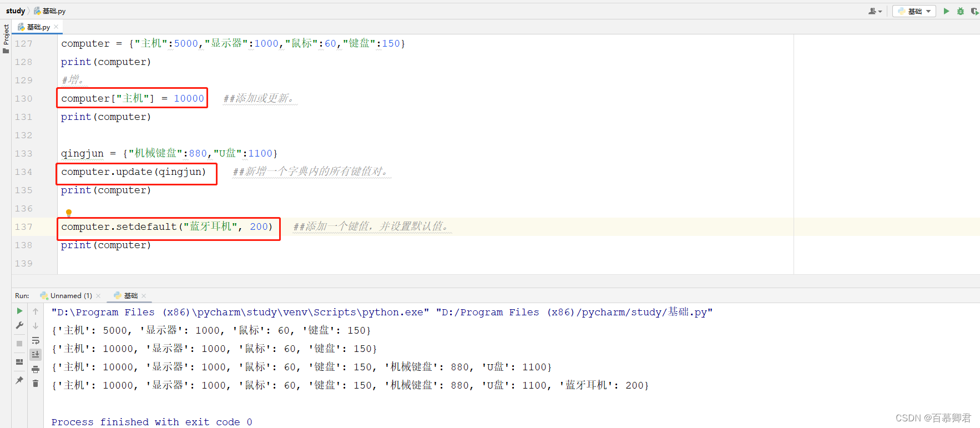980x428 pixels.
Task: Place cursor on computer.setdefault line
Action: (167, 226)
